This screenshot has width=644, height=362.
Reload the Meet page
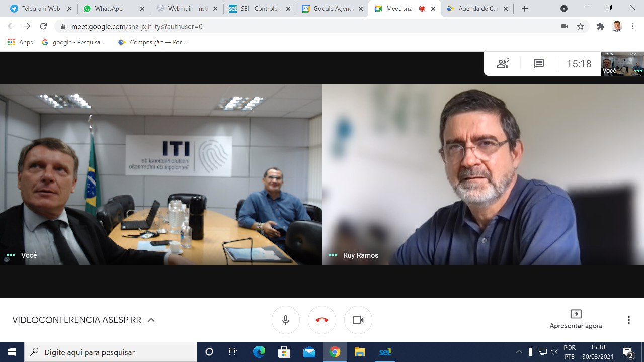pos(43,26)
